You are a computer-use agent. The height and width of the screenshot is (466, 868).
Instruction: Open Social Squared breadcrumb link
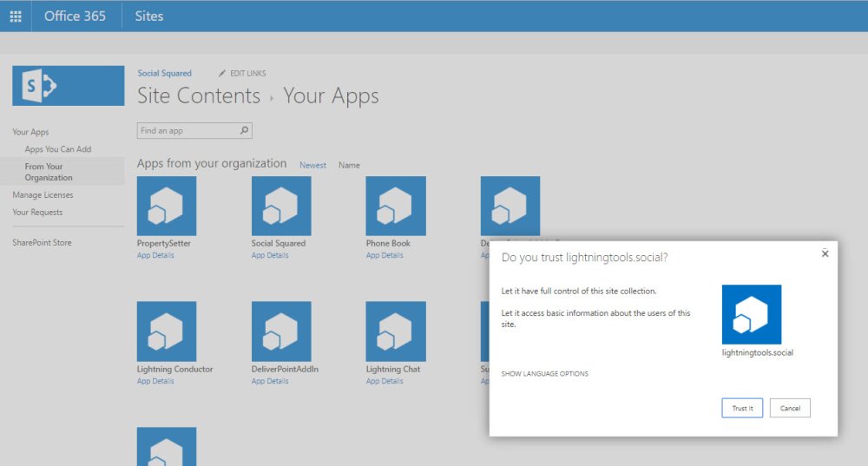pyautogui.click(x=164, y=73)
